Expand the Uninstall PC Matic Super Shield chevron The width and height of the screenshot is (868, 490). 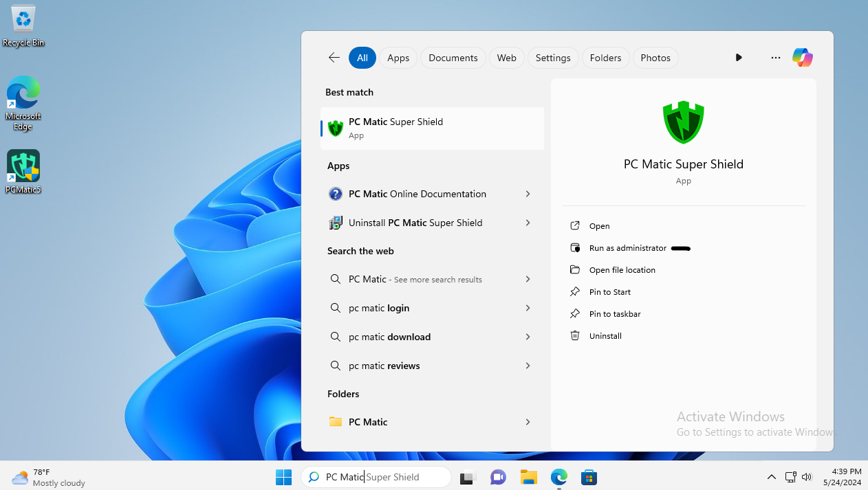click(x=528, y=223)
